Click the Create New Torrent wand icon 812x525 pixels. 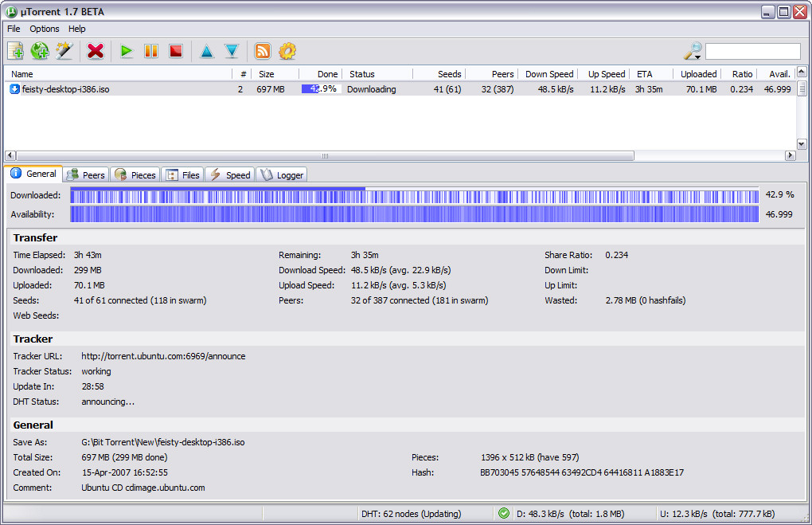[x=64, y=51]
